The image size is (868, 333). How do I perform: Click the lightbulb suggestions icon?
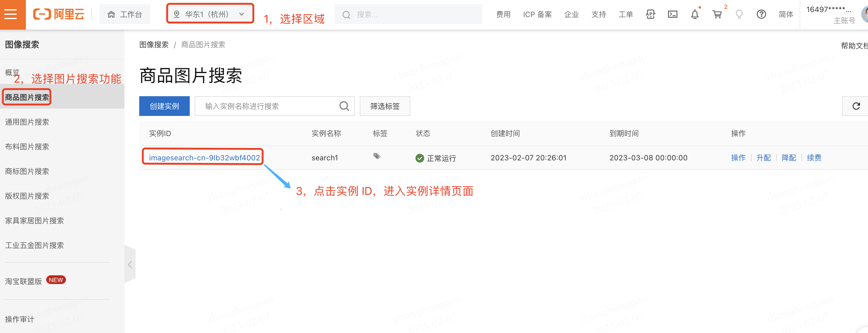pyautogui.click(x=739, y=14)
